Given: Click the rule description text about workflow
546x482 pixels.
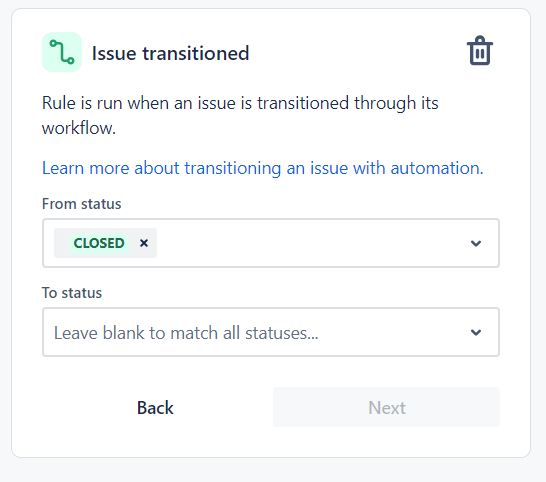Looking at the screenshot, I should point(240,115).
